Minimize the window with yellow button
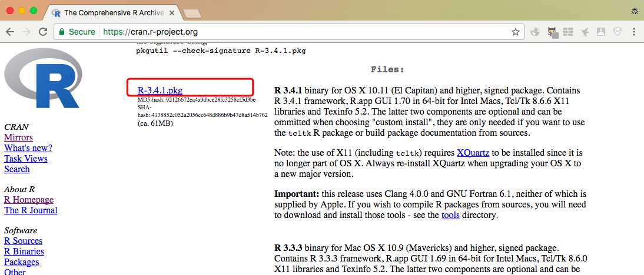644x275 pixels. (22, 11)
